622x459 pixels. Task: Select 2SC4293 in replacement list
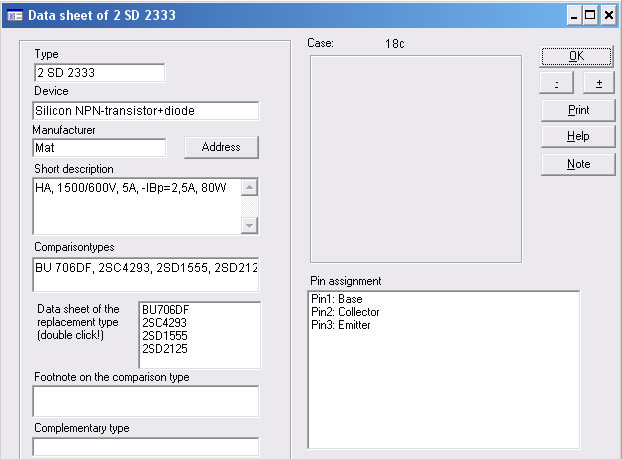pyautogui.click(x=164, y=323)
